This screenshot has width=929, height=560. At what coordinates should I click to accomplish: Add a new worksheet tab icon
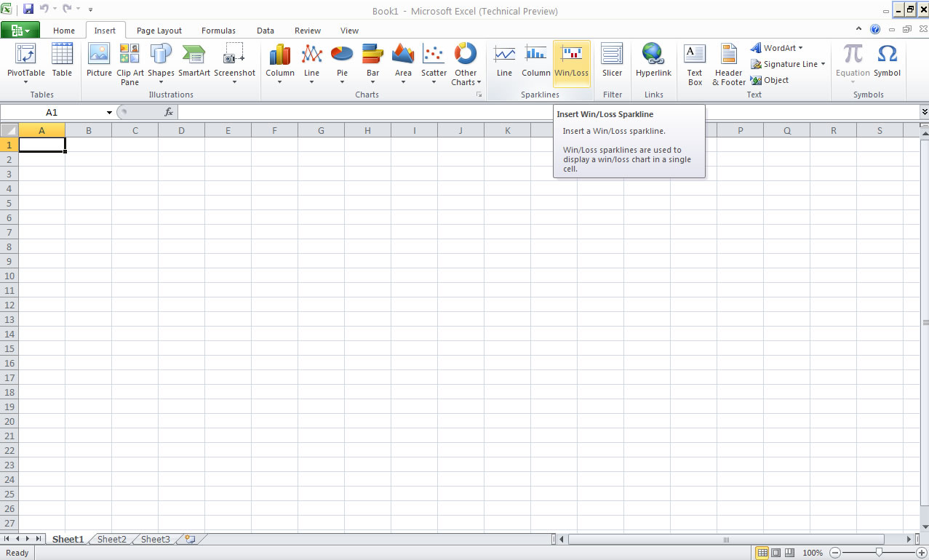click(x=191, y=539)
